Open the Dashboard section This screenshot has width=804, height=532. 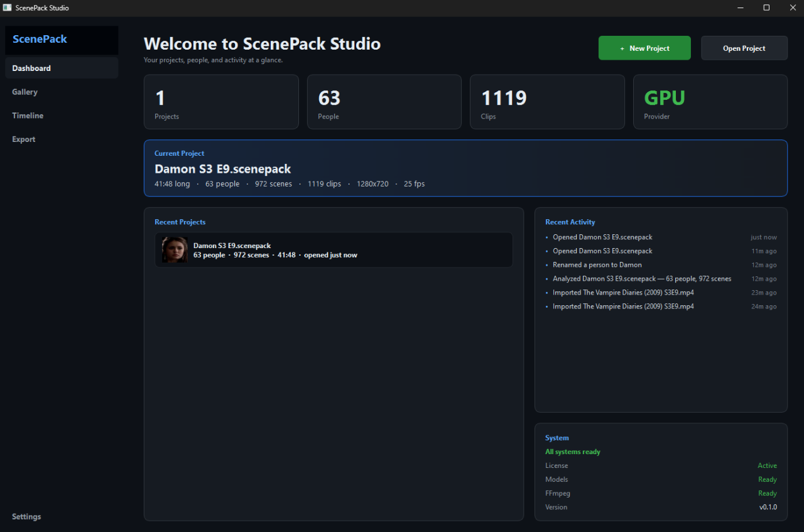click(x=62, y=68)
